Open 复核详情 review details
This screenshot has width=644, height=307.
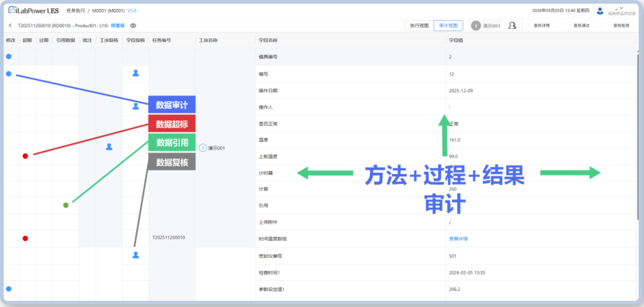point(541,25)
